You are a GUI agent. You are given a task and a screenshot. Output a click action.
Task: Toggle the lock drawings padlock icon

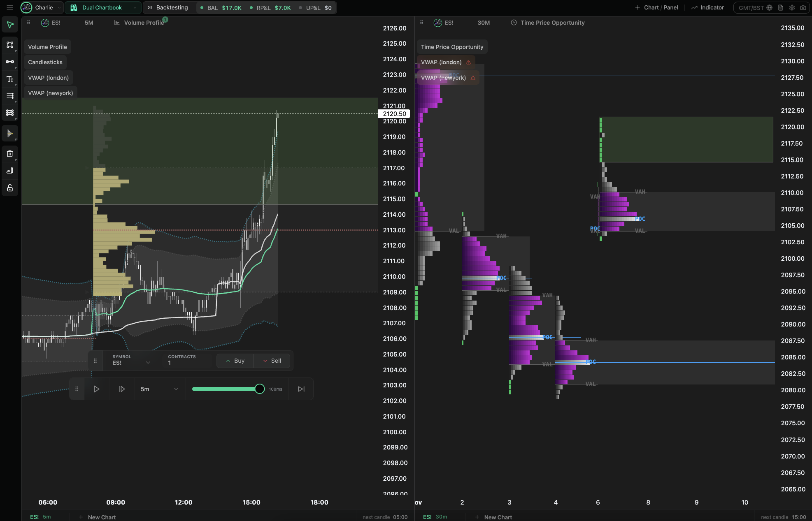[x=10, y=188]
